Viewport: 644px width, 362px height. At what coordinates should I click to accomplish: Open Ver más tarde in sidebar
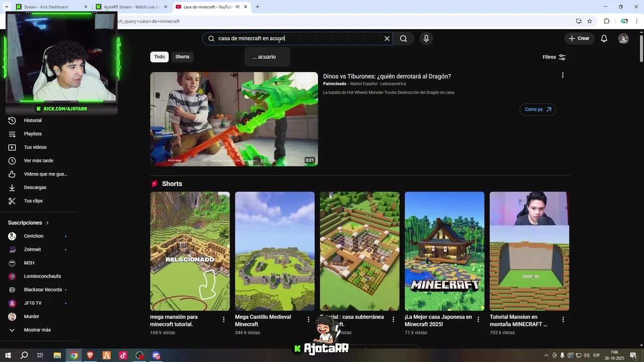[39, 161]
